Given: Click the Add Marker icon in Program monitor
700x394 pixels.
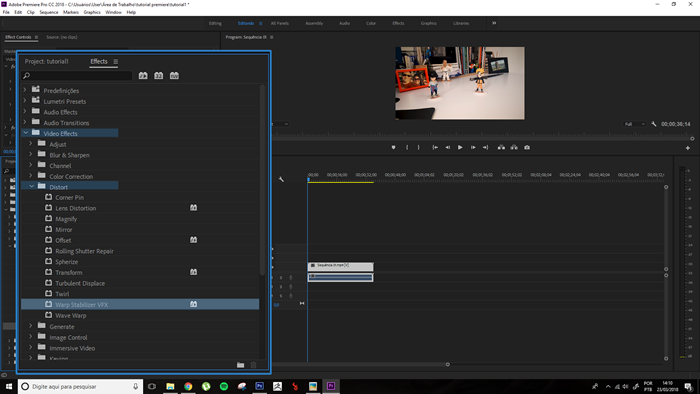Looking at the screenshot, I should coord(393,147).
